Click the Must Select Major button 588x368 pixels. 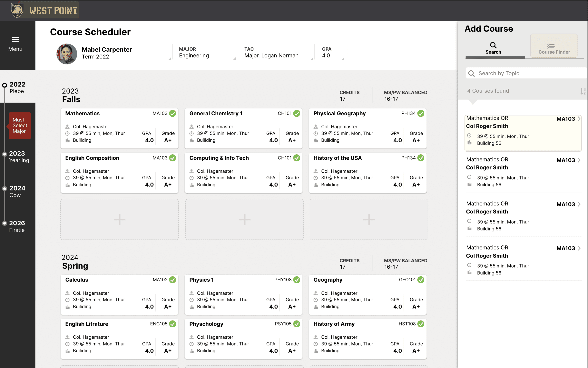[x=20, y=125]
